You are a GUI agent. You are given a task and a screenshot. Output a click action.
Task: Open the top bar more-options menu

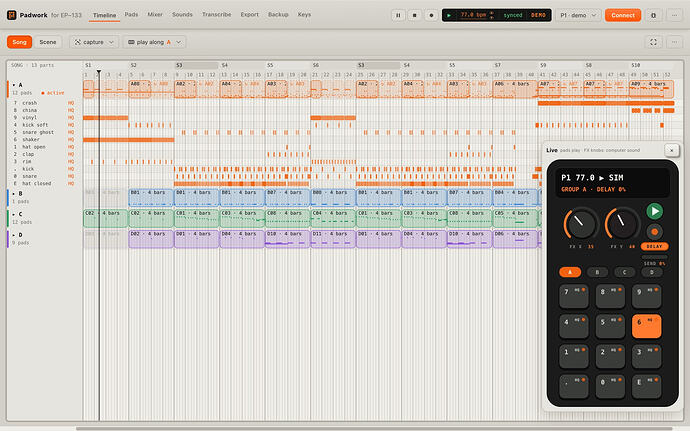pyautogui.click(x=674, y=15)
